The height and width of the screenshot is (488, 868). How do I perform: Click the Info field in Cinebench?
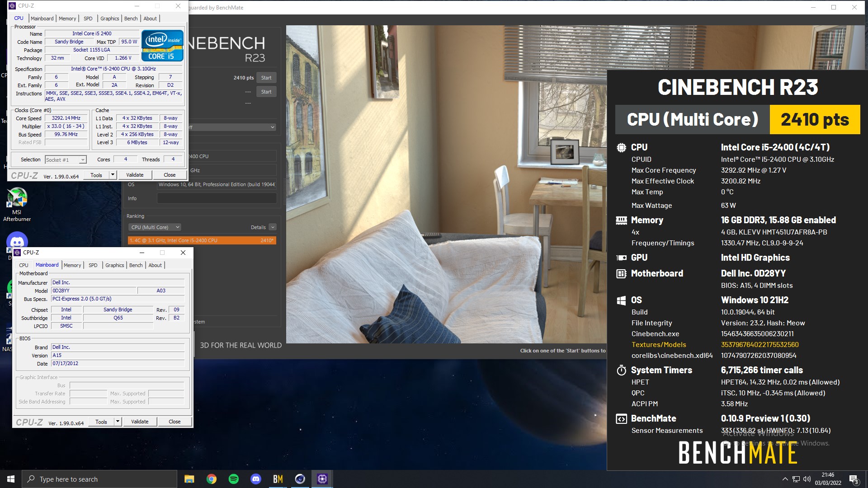tap(217, 198)
